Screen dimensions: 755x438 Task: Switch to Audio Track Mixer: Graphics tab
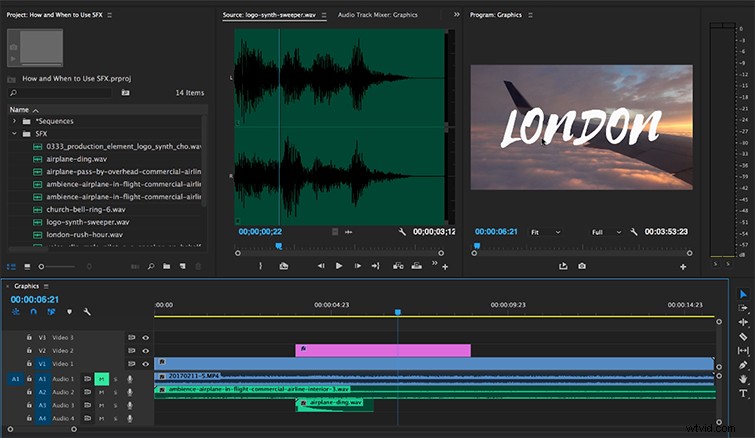(378, 15)
